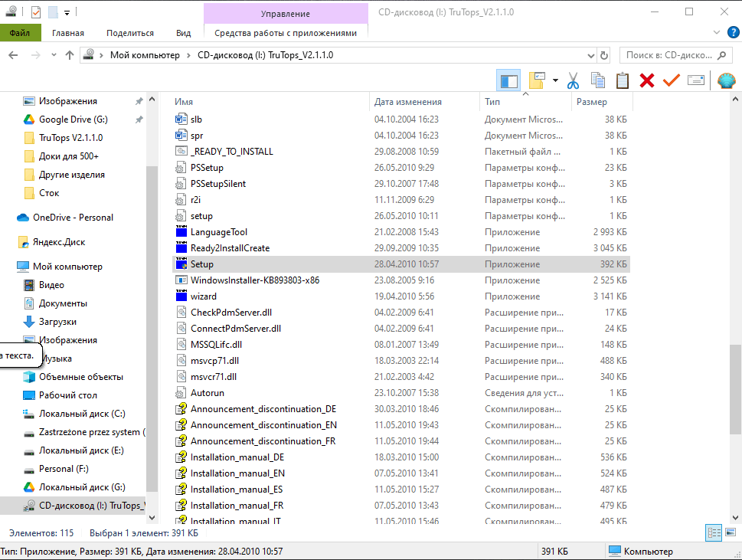Select the slb Word document
This screenshot has height=560, width=742.
pos(401,120)
